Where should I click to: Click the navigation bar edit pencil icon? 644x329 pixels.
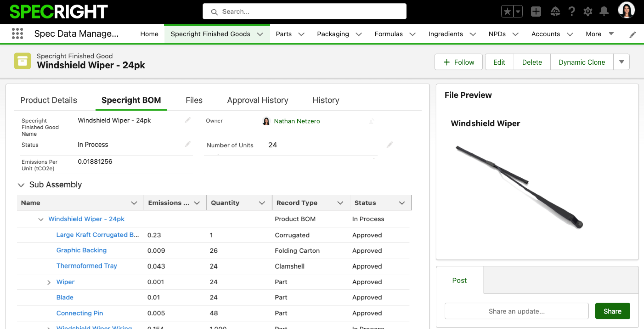pyautogui.click(x=633, y=34)
